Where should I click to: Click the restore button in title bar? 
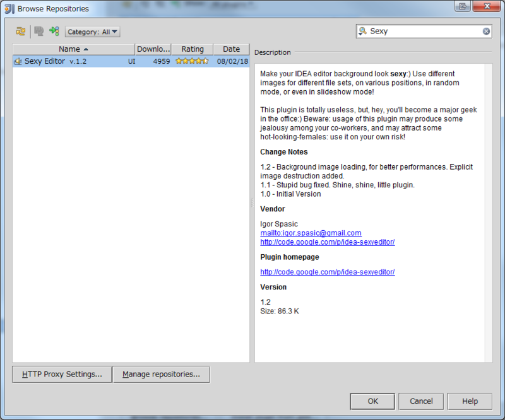463,6
